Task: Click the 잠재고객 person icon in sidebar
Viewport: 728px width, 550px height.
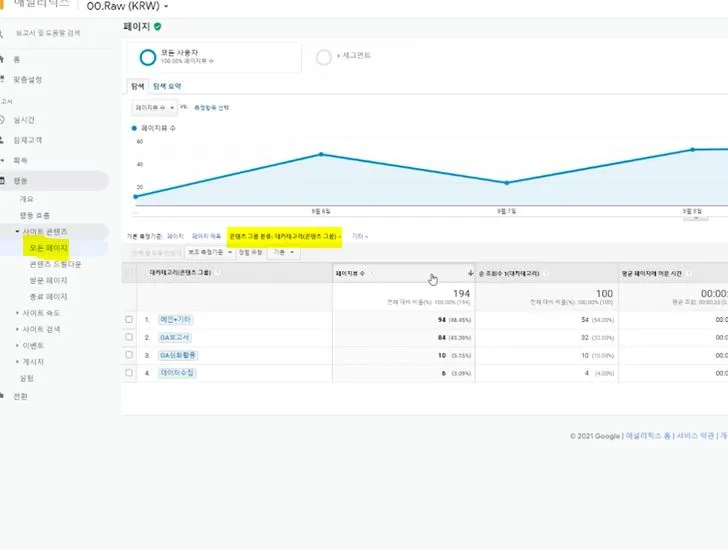Action: tap(2, 140)
